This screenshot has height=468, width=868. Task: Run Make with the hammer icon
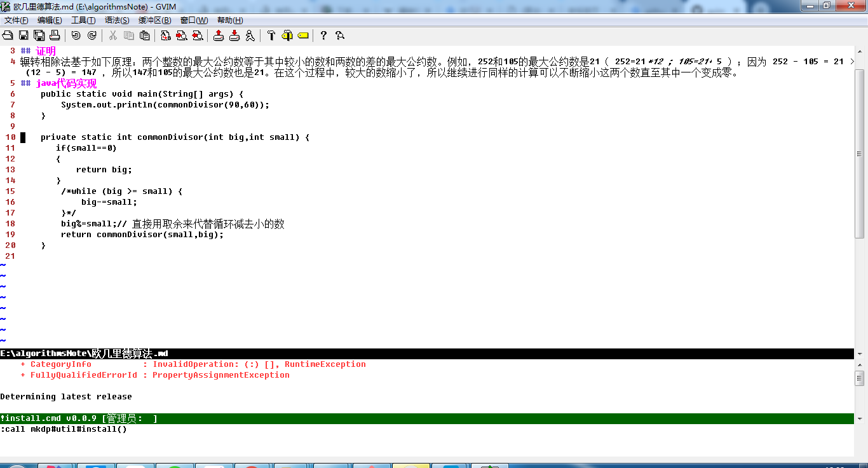point(272,36)
